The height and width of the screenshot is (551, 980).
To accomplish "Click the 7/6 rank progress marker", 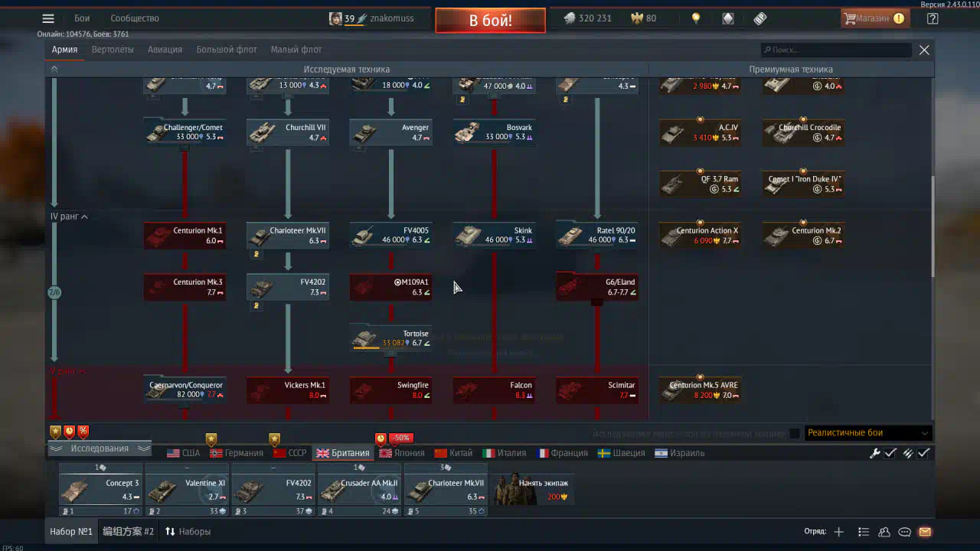I will 54,292.
